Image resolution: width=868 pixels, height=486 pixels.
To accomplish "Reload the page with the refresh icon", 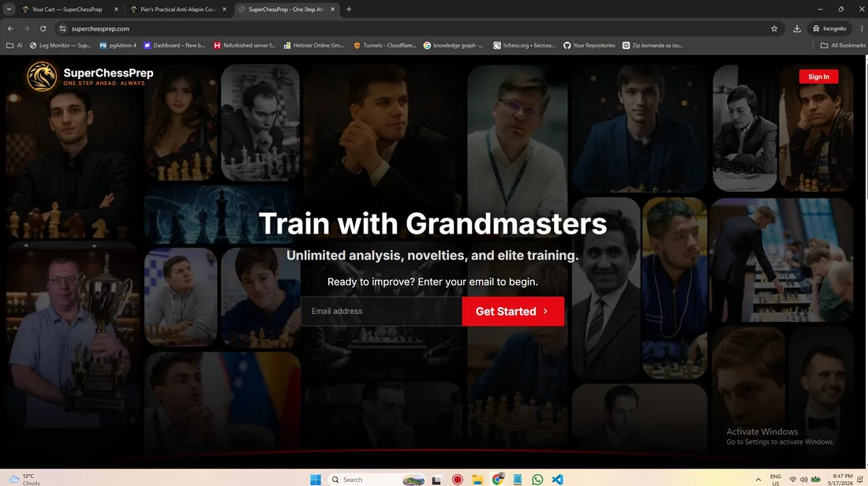I will (x=43, y=28).
